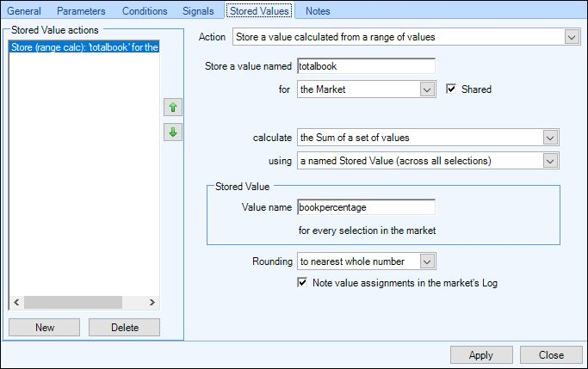
Task: Move selected action up with green arrow
Action: tap(173, 108)
